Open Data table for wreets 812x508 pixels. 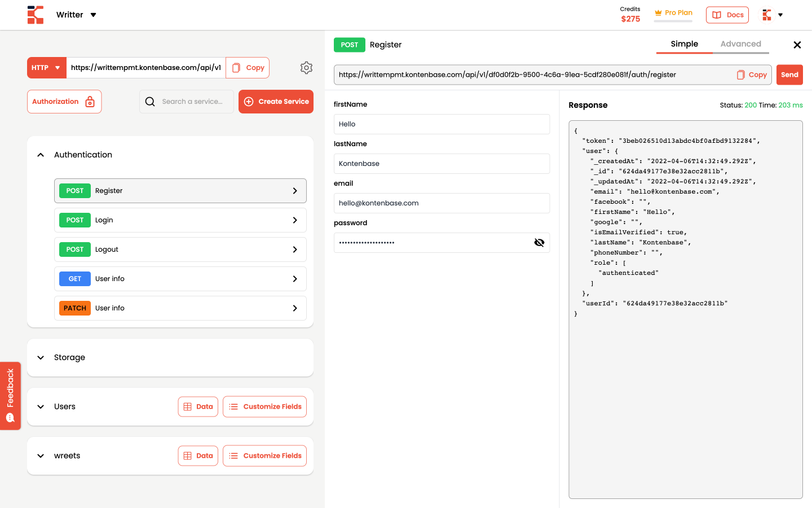[x=198, y=456]
